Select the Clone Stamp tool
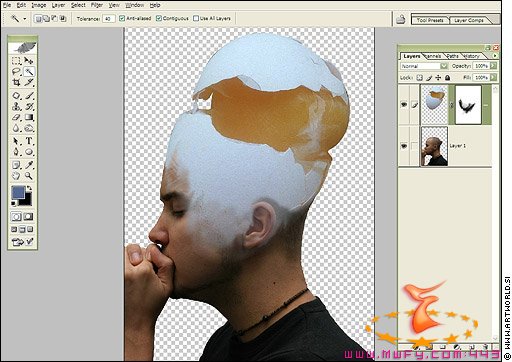Image resolution: width=512 pixels, height=362 pixels. (16, 107)
